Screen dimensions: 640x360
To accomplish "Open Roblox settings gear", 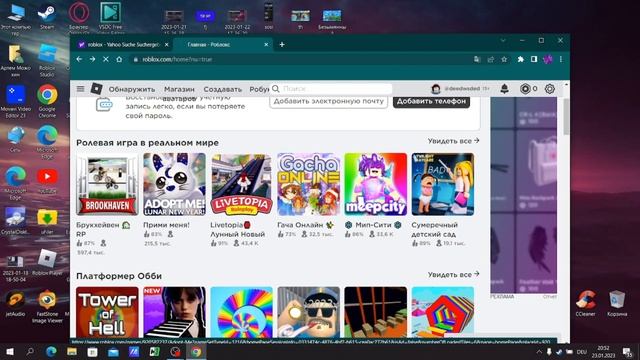I will (550, 89).
